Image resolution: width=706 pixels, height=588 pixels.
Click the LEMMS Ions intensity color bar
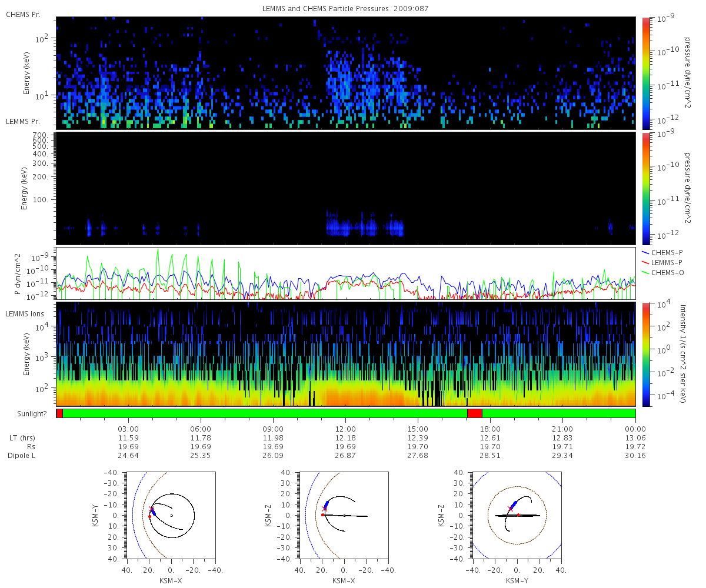646,354
